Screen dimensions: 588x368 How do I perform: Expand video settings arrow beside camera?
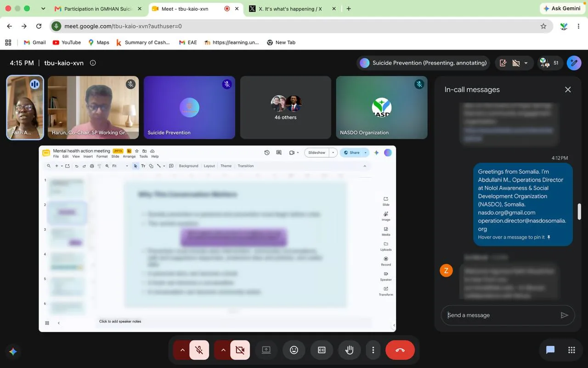tap(223, 350)
